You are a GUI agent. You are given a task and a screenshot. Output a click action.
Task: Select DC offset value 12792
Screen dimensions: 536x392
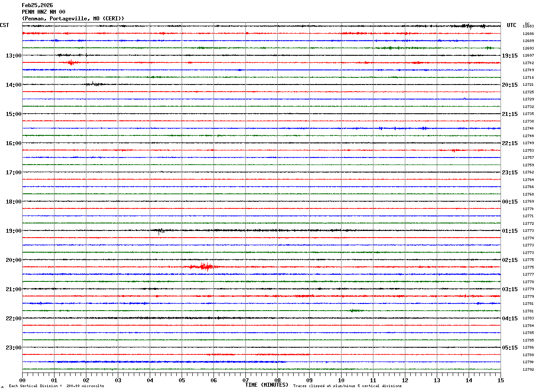[528, 369]
